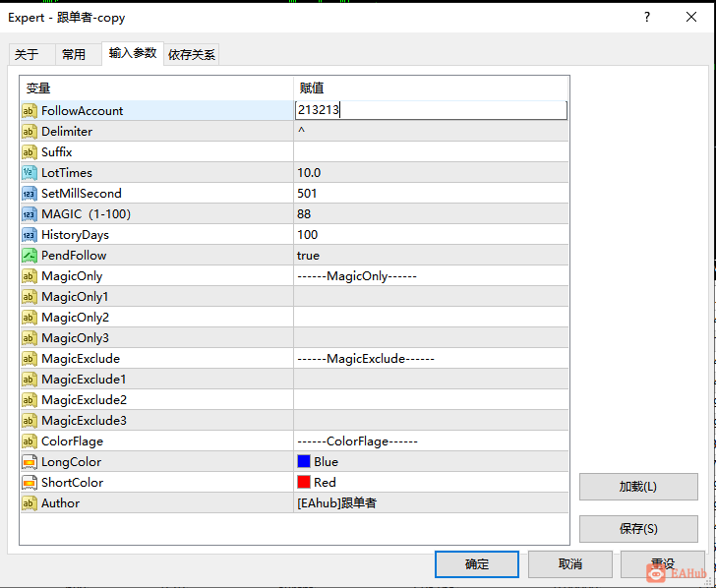Screen dimensions: 716x588
Task: Open the PendFollow true value cell
Action: point(431,256)
